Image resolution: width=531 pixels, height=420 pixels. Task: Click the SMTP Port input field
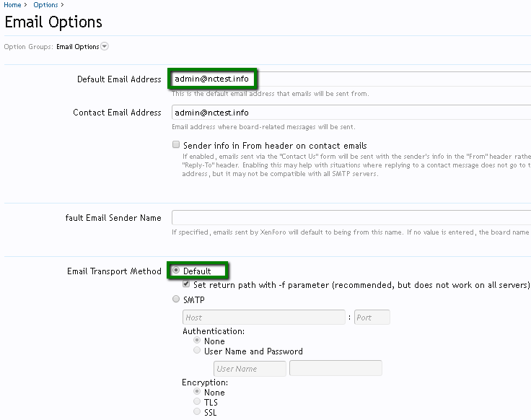pyautogui.click(x=372, y=318)
